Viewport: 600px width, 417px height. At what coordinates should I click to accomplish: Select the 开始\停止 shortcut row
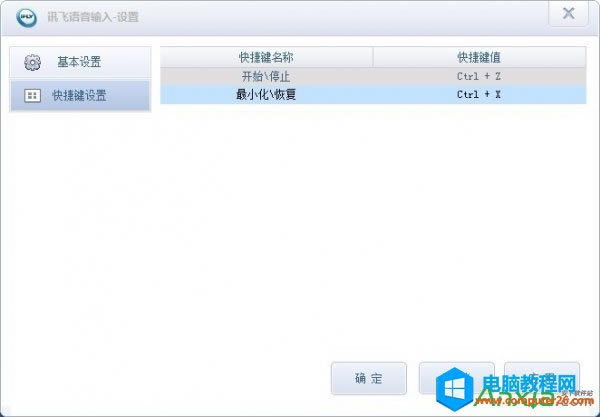pos(373,77)
